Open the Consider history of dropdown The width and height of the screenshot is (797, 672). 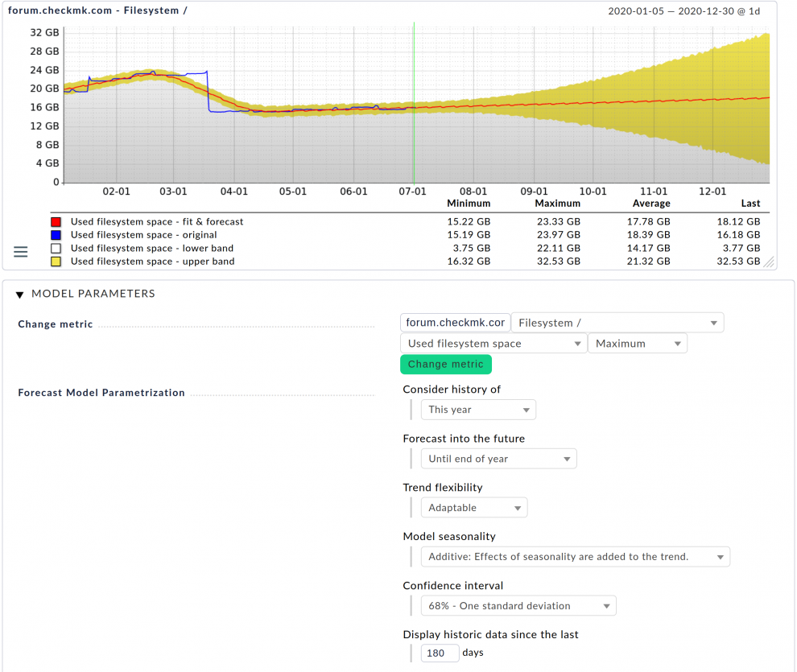click(x=478, y=410)
